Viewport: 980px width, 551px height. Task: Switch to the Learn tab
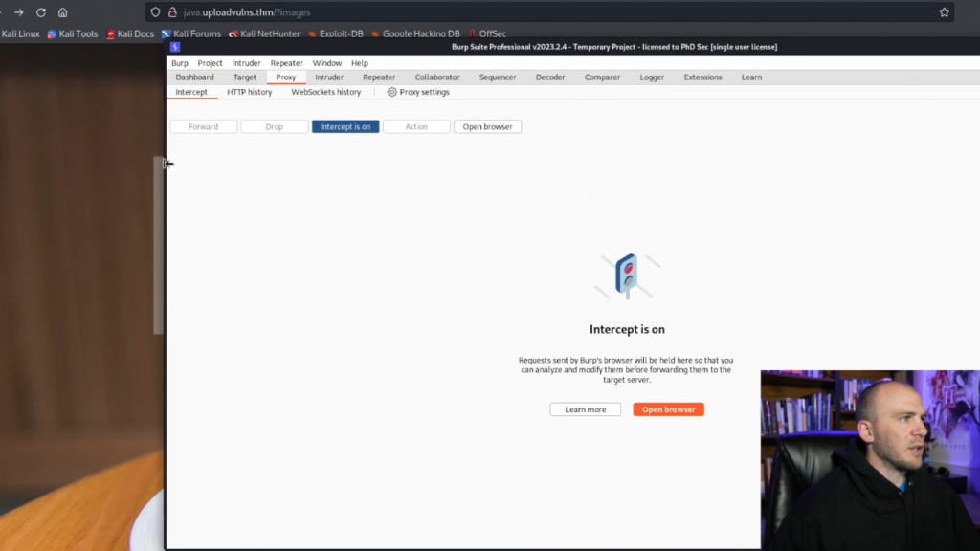[751, 77]
